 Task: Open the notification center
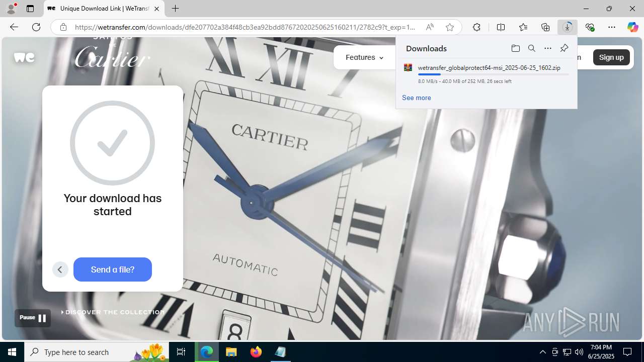coord(627,352)
